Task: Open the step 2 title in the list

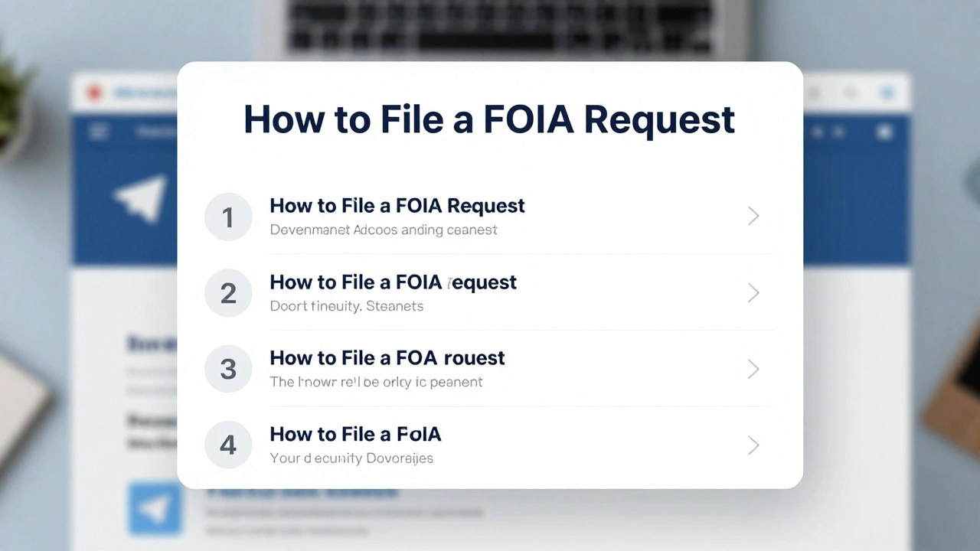Action: pos(393,282)
